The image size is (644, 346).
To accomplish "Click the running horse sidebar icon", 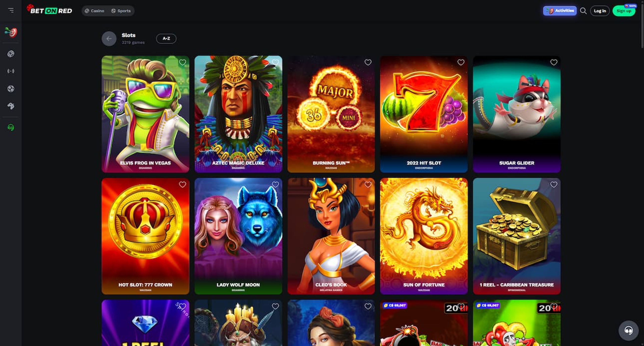I will pos(11,106).
